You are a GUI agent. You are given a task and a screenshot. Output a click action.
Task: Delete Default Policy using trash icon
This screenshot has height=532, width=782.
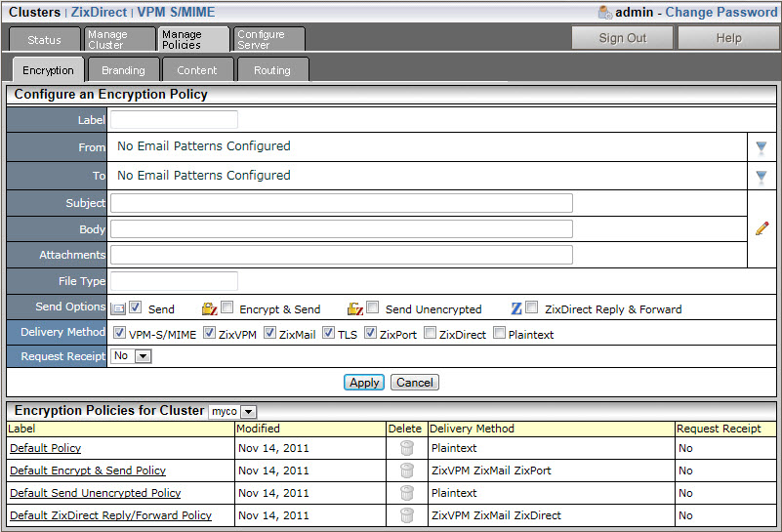coord(407,448)
